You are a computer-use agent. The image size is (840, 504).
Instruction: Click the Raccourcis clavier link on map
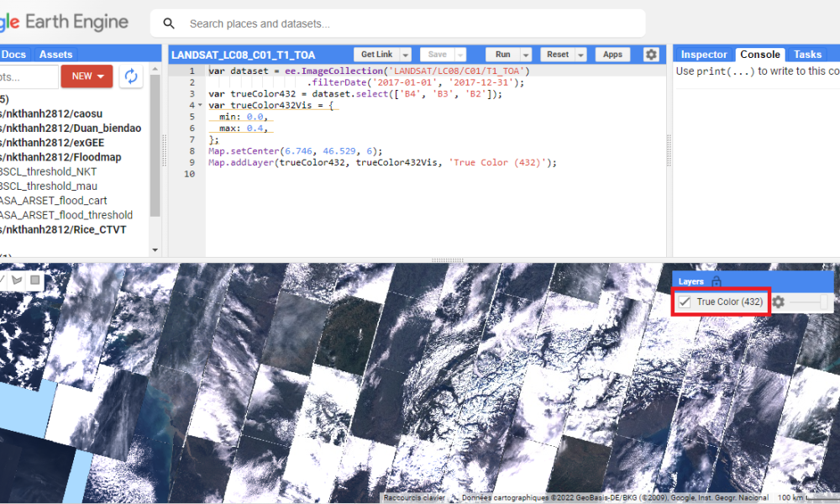414,497
